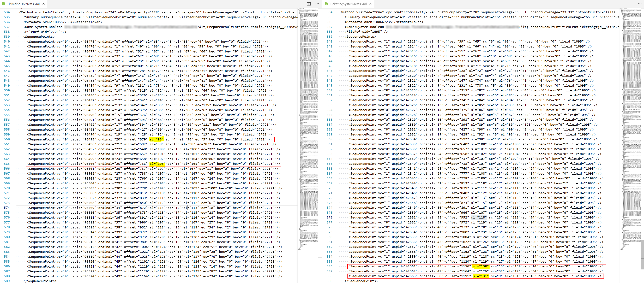This screenshot has width=644, height=283.
Task: Click FileRef uid="2721" line in left editor
Action: pyautogui.click(x=45, y=32)
